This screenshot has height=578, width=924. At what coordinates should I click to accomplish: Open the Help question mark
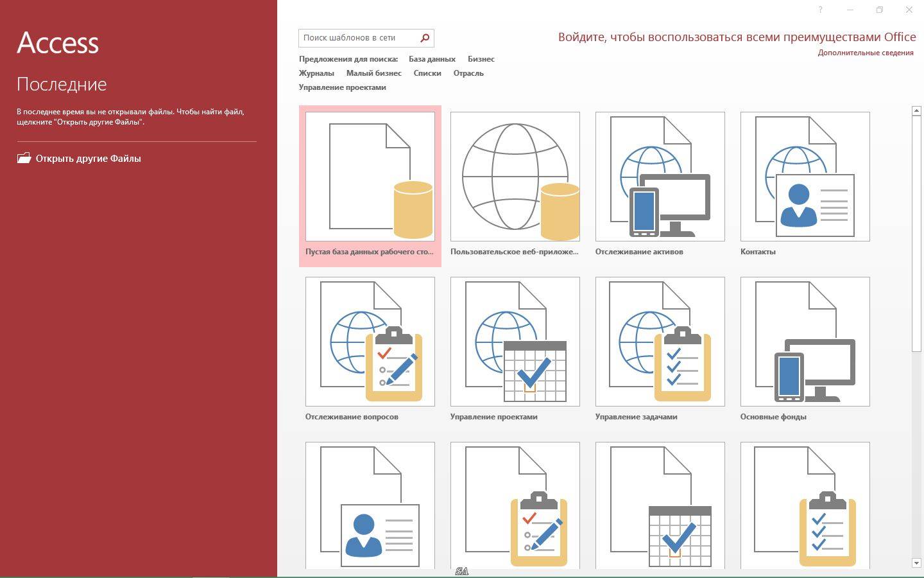(820, 10)
